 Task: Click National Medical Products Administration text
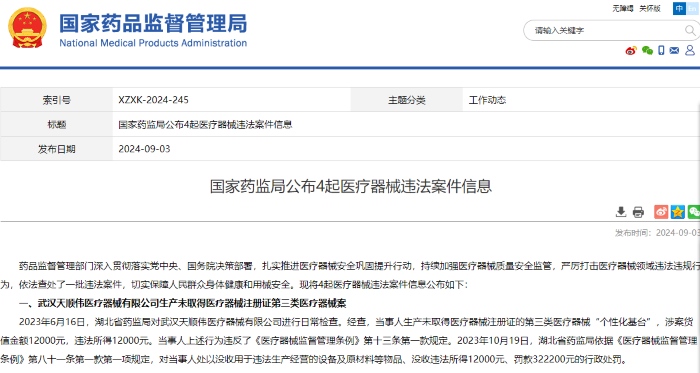click(153, 43)
